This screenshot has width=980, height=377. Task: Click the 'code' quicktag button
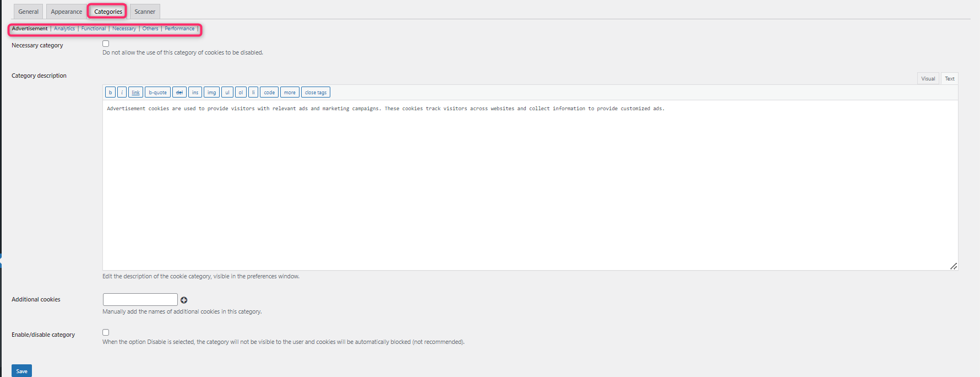pyautogui.click(x=269, y=93)
